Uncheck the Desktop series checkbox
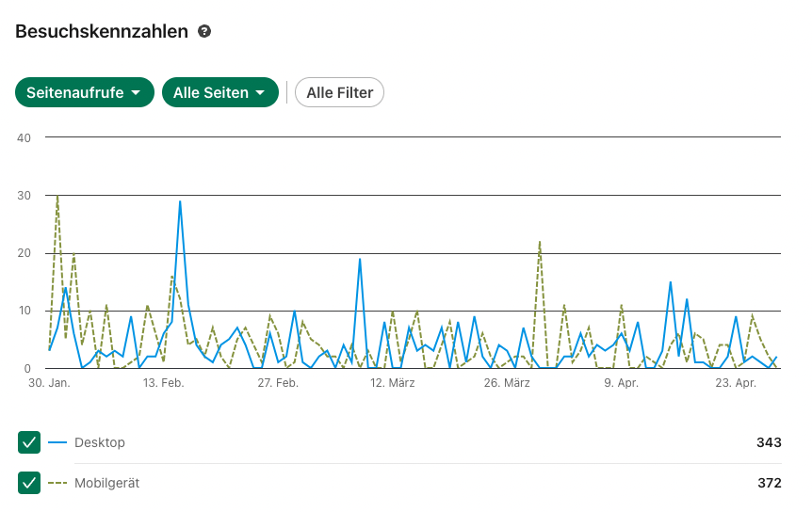The height and width of the screenshot is (512, 812). [29, 442]
